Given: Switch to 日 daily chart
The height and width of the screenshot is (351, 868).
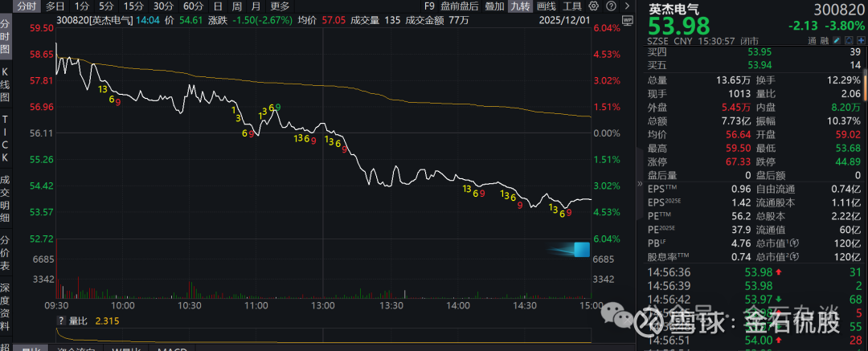Looking at the screenshot, I should tap(218, 6).
